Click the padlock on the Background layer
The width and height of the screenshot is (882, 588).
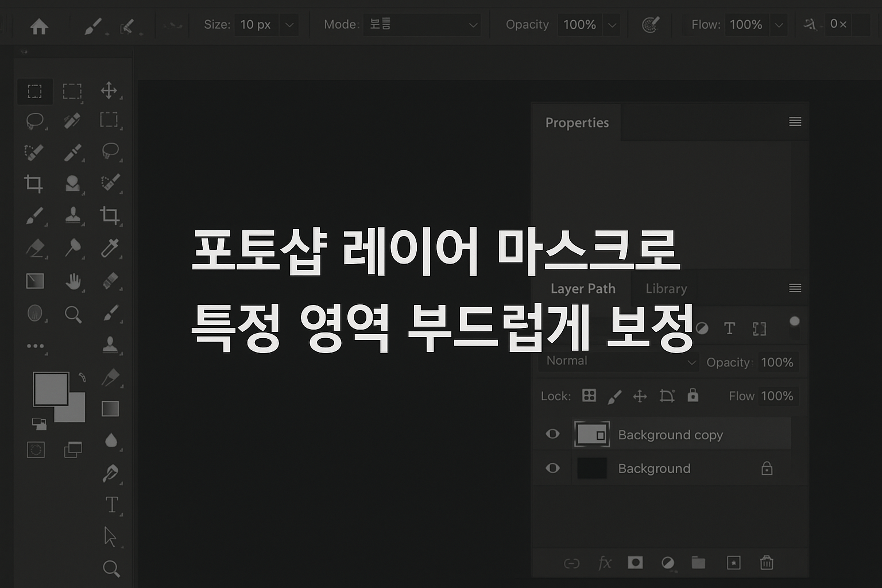767,469
